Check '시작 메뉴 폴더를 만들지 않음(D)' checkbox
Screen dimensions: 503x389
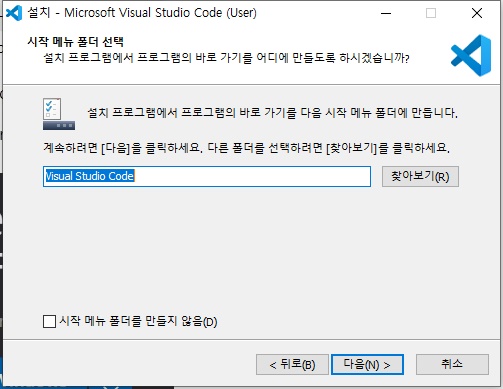click(x=49, y=322)
